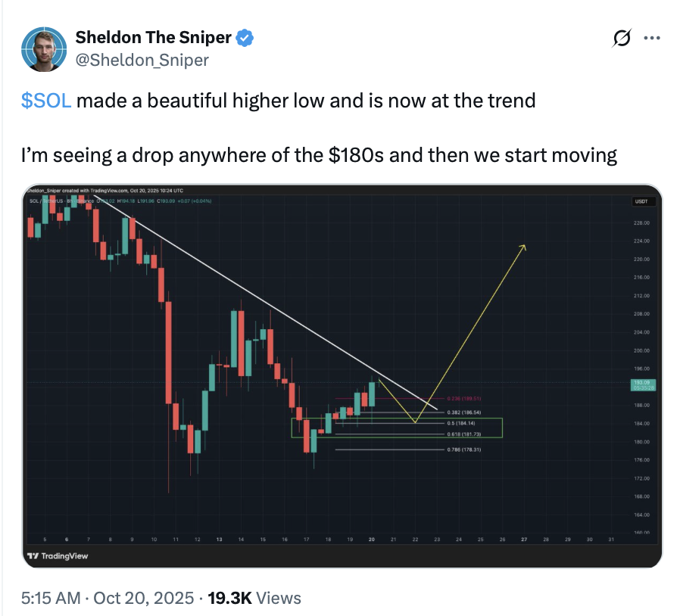Open the Grok explain-post icon
The image size is (677, 616).
pyautogui.click(x=621, y=39)
